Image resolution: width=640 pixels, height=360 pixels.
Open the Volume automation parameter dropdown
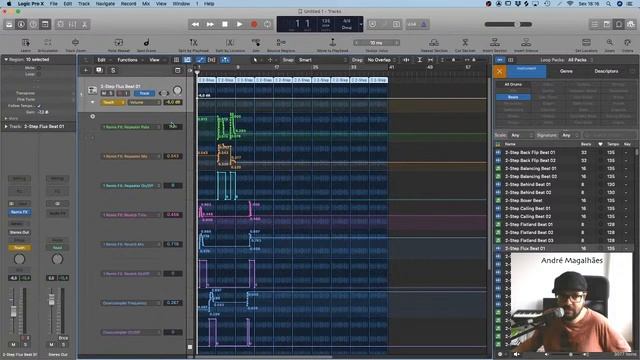coord(144,102)
